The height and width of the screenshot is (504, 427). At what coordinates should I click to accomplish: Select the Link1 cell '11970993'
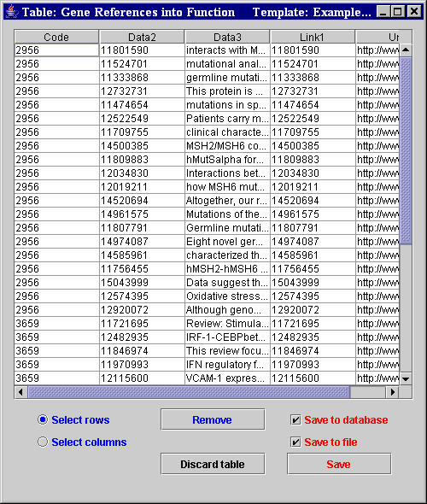(x=313, y=365)
